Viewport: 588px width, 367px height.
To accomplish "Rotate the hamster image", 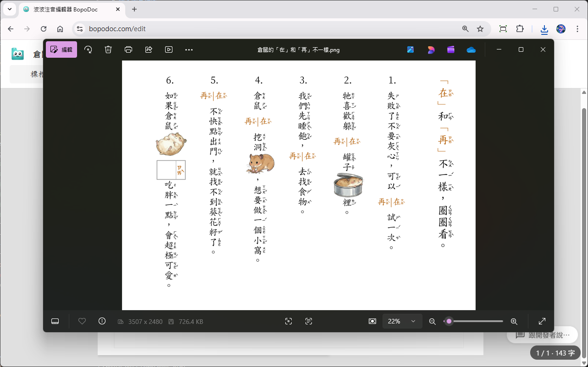I will tap(88, 49).
